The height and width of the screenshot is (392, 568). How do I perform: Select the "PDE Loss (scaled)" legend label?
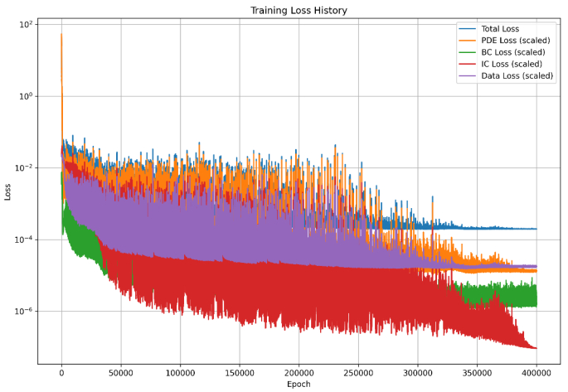coord(517,41)
